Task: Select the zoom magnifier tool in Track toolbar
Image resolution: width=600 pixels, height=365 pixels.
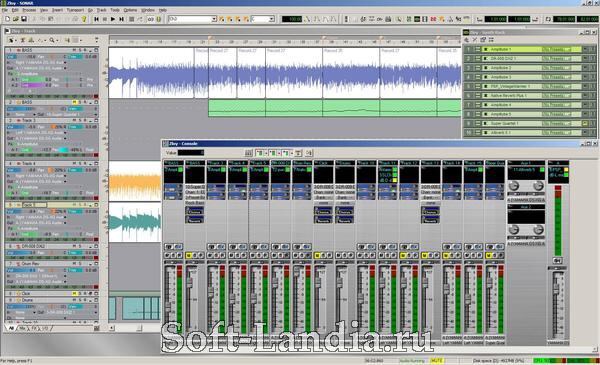Action: 52,40
